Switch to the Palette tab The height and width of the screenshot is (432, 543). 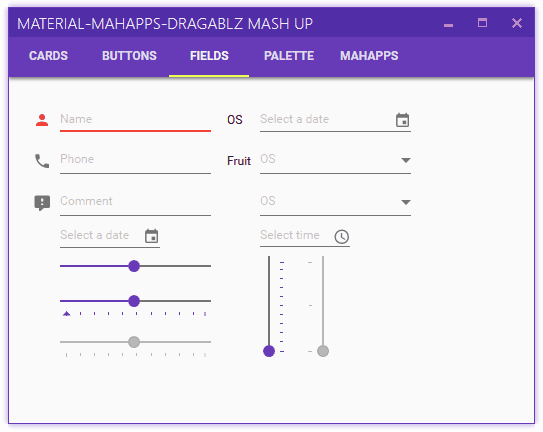(289, 56)
